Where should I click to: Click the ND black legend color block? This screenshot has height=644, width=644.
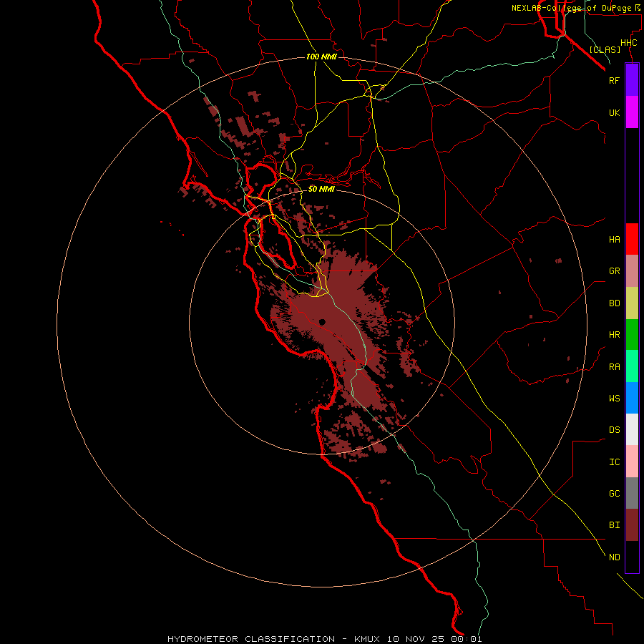632,557
